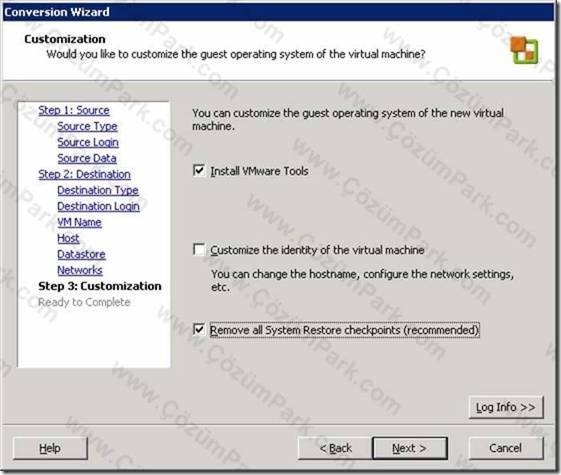The width and height of the screenshot is (561, 475).
Task: Click the bold Customization heading
Action: [65, 39]
